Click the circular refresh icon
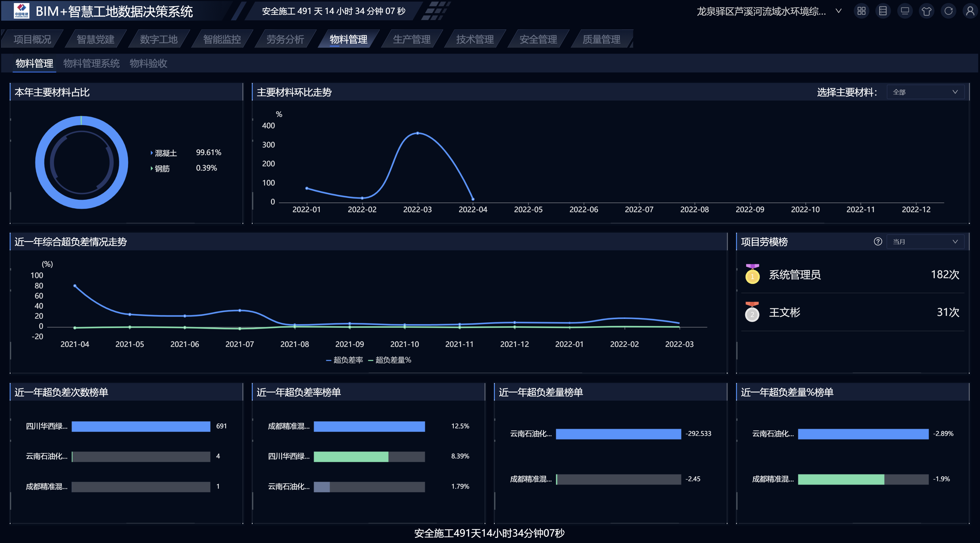The image size is (980, 543). [x=948, y=11]
